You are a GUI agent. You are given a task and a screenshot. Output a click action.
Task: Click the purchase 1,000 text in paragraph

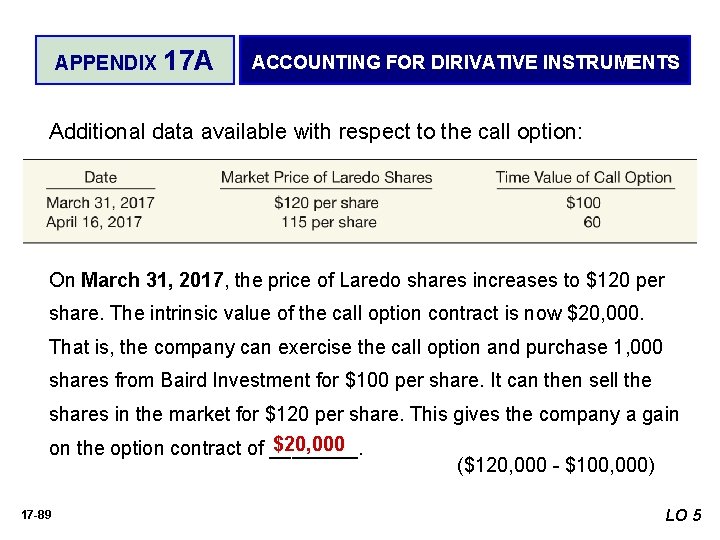coord(594,347)
